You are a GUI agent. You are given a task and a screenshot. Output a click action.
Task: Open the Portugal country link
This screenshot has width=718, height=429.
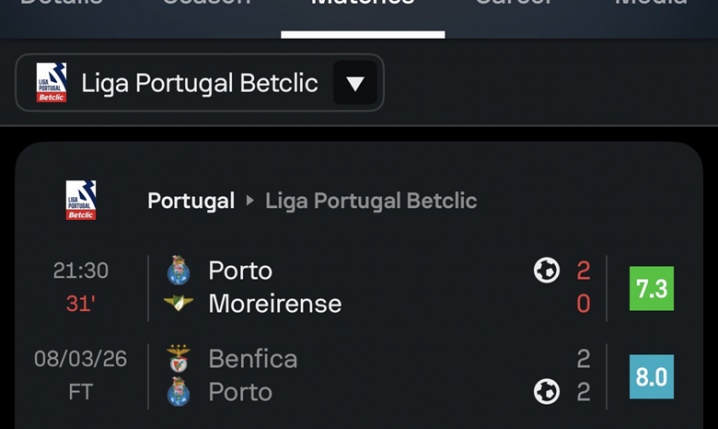tap(191, 201)
